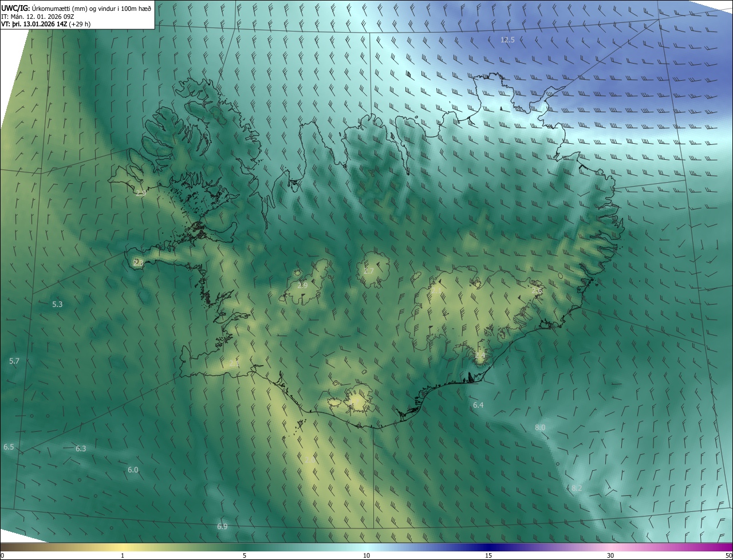Screen dimensions: 733x560
Task: Click the '6.5' value label at the far left
Action: (x=9, y=447)
